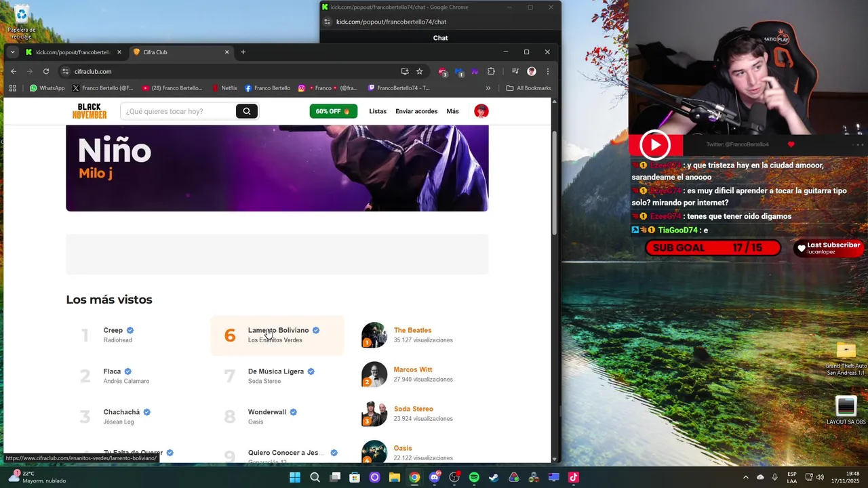The image size is (868, 488).
Task: Open Chrome media control icon
Action: 515,71
